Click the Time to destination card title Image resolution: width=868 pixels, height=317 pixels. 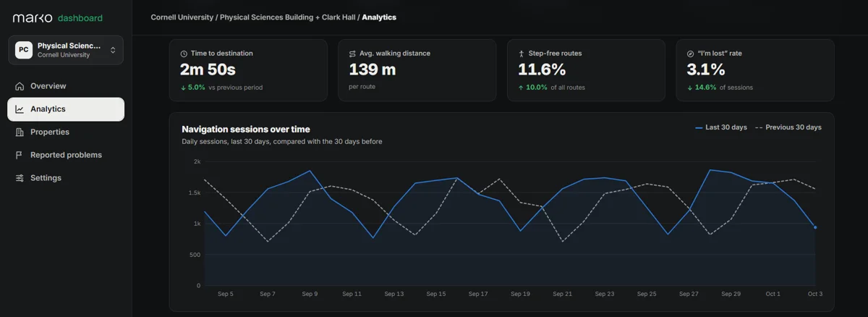tap(222, 54)
